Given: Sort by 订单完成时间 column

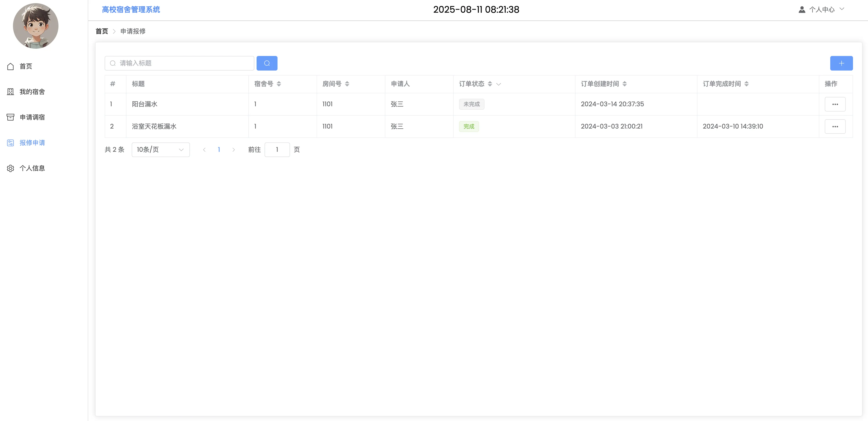Looking at the screenshot, I should [746, 84].
